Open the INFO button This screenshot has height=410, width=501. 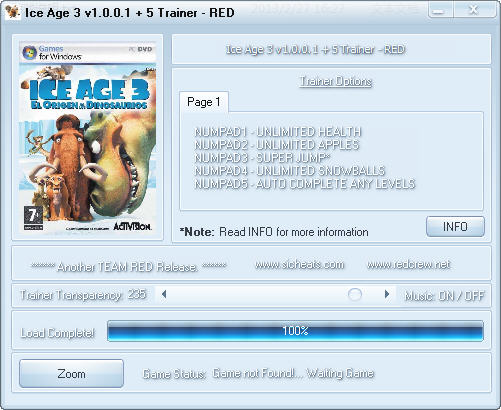point(455,227)
